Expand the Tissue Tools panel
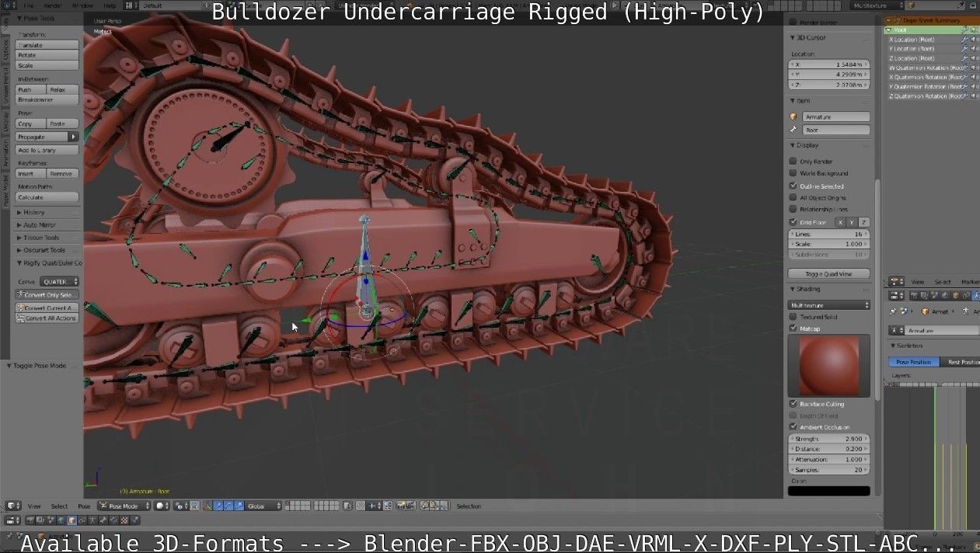Image resolution: width=980 pixels, height=553 pixels. (x=19, y=238)
